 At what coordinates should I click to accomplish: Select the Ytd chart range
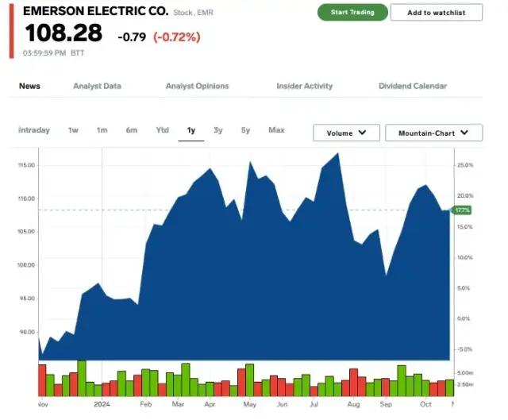point(162,130)
